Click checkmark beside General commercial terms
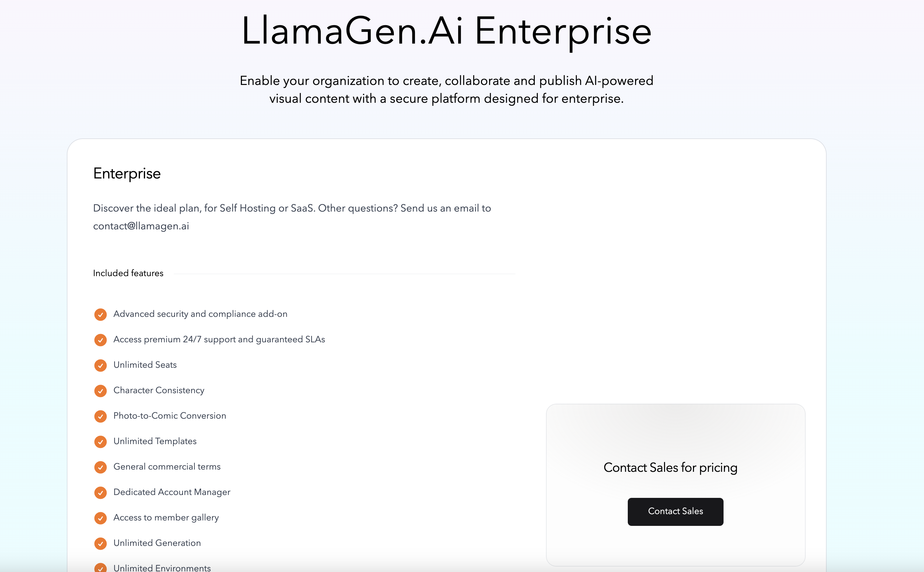Screen dimensions: 924x572 click(x=100, y=467)
